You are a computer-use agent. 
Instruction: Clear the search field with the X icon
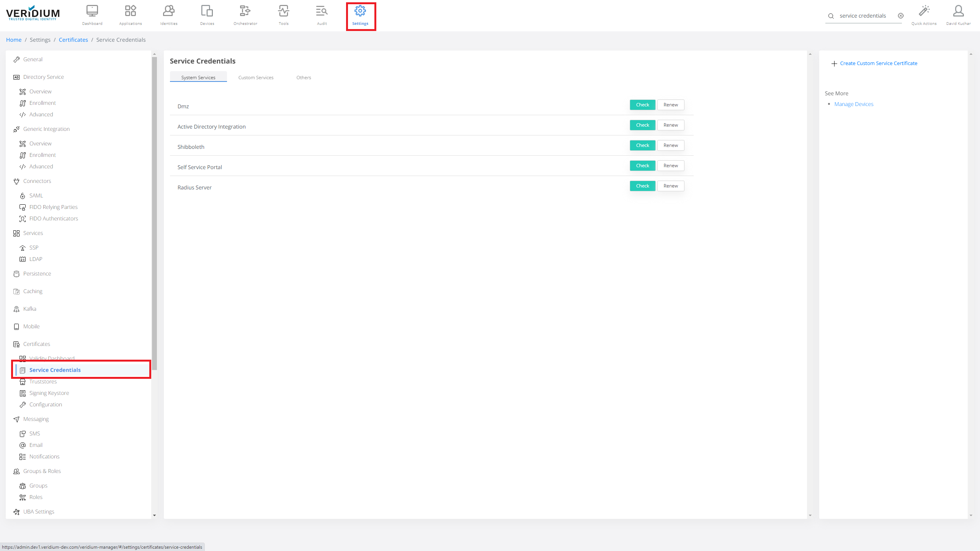click(901, 16)
